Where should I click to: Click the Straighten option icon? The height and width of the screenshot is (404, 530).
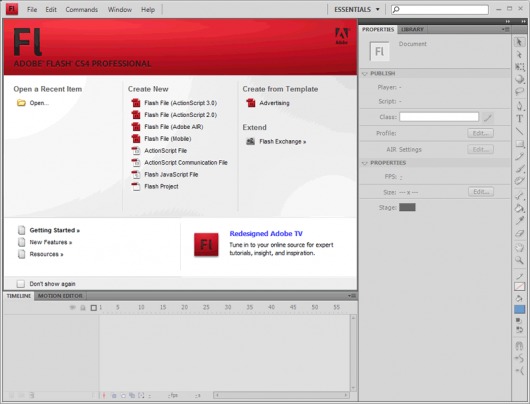click(x=520, y=370)
